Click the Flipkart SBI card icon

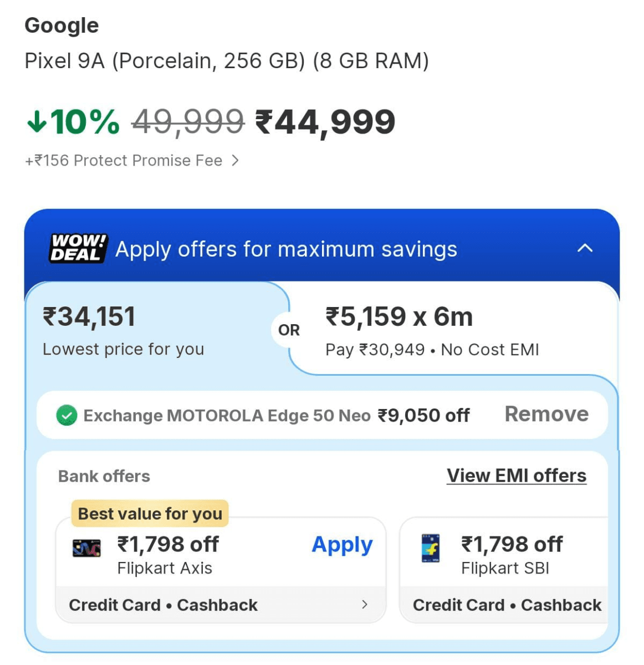[x=431, y=548]
